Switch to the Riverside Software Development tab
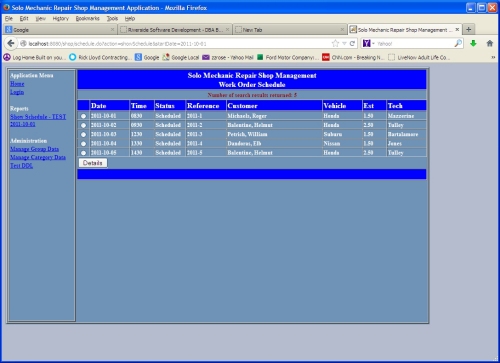 175,30
